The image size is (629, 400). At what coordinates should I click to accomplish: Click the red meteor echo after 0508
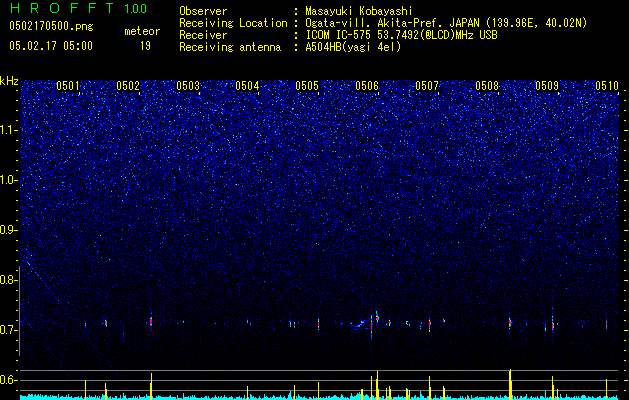click(x=510, y=322)
